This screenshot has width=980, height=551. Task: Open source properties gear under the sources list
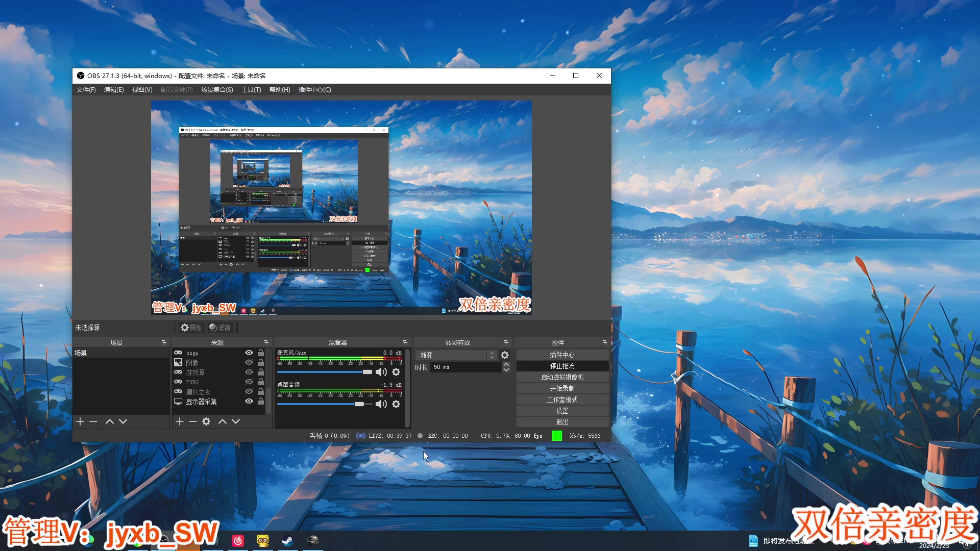[206, 421]
